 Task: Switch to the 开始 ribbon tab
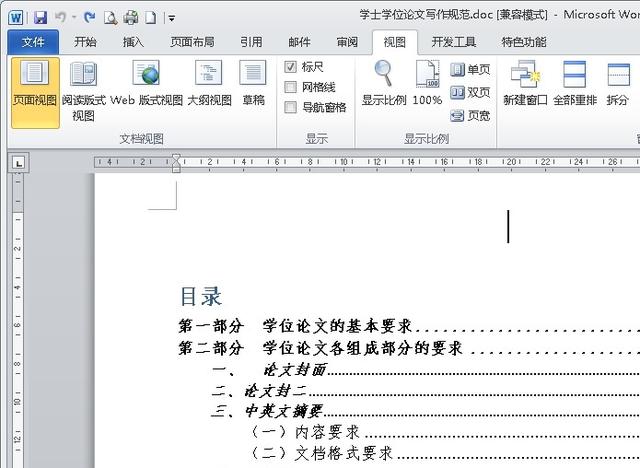coord(85,42)
